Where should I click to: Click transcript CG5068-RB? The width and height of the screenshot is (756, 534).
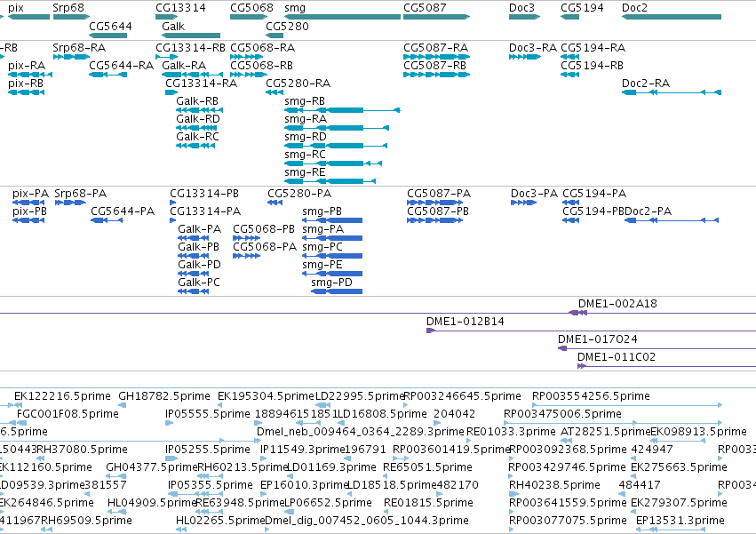[247, 75]
